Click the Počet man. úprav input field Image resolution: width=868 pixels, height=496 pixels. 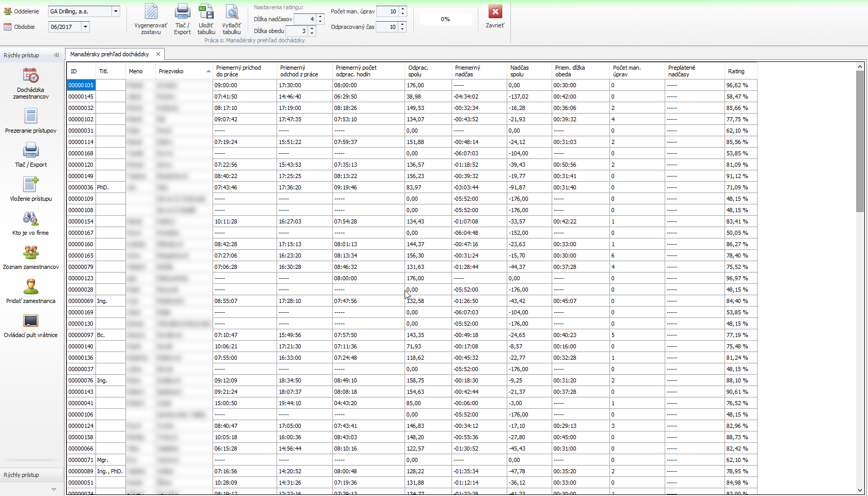click(388, 11)
